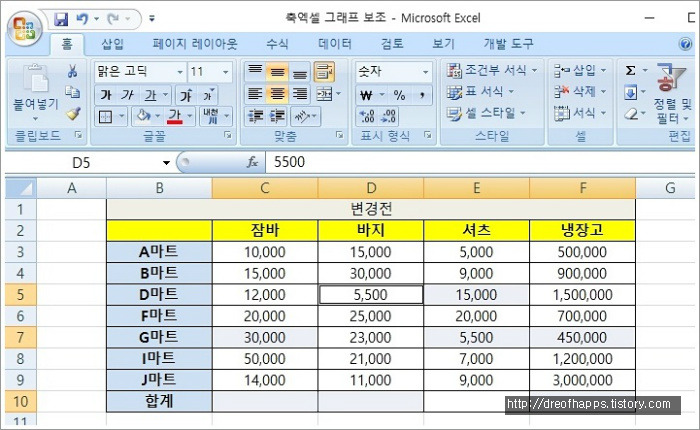Open the number format dropdown

pyautogui.click(x=425, y=72)
